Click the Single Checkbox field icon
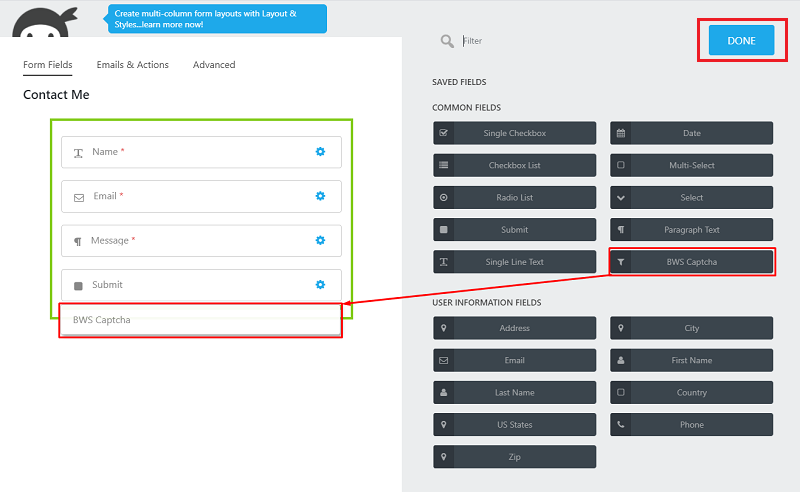This screenshot has height=492, width=800. tap(444, 133)
